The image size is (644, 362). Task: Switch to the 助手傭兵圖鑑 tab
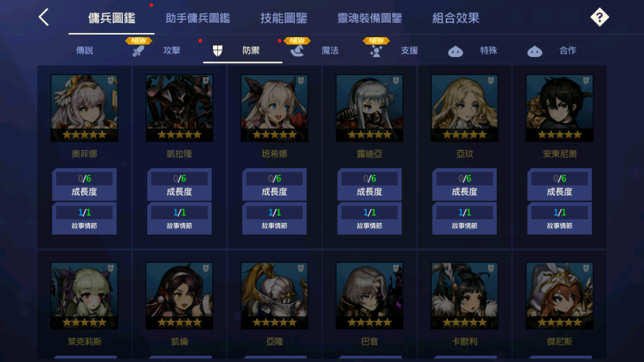[x=198, y=18]
